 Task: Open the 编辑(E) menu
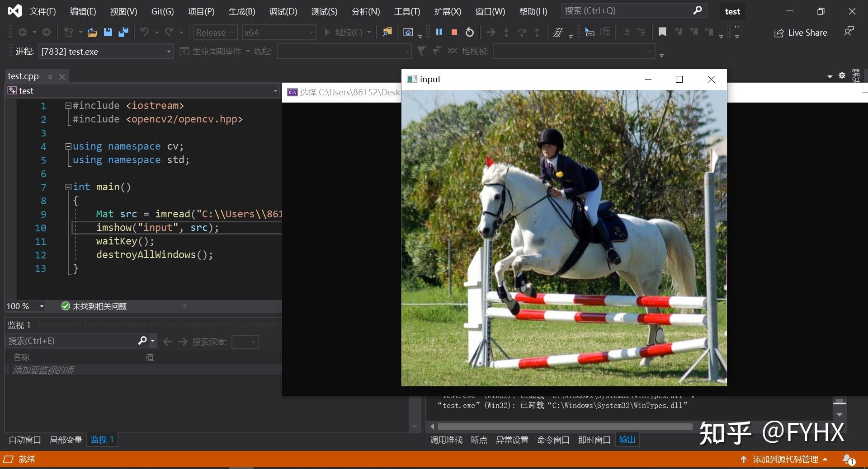(83, 11)
